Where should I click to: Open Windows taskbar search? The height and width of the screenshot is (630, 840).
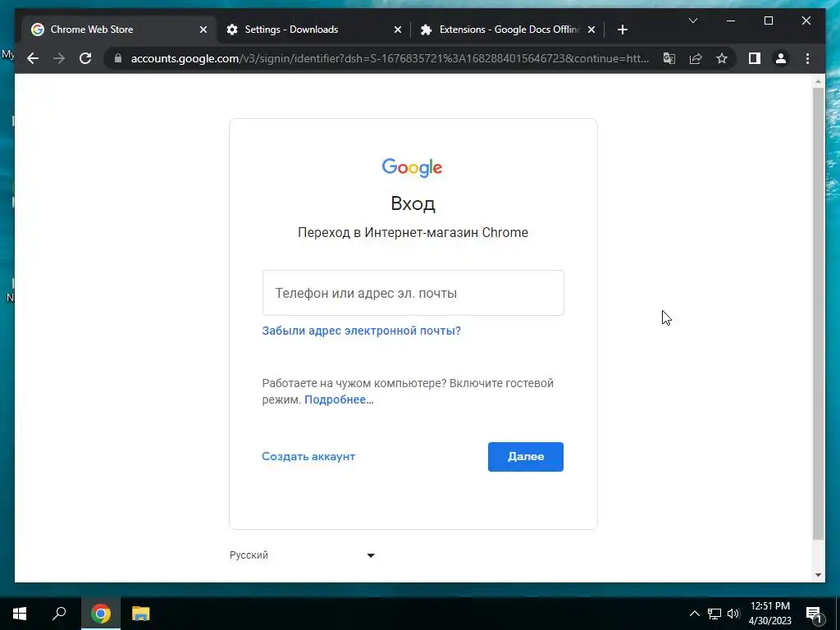click(59, 614)
